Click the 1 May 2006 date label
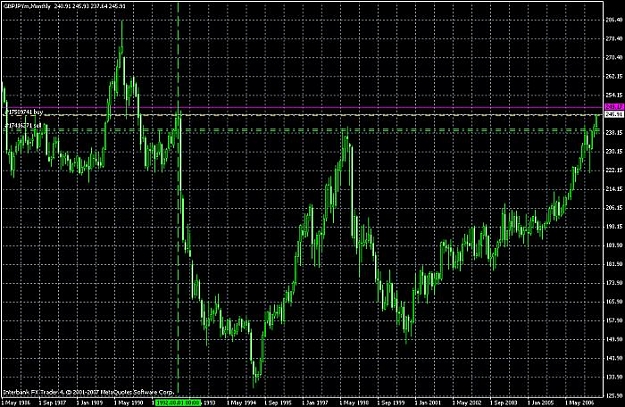Image resolution: width=625 pixels, height=407 pixels. click(579, 403)
